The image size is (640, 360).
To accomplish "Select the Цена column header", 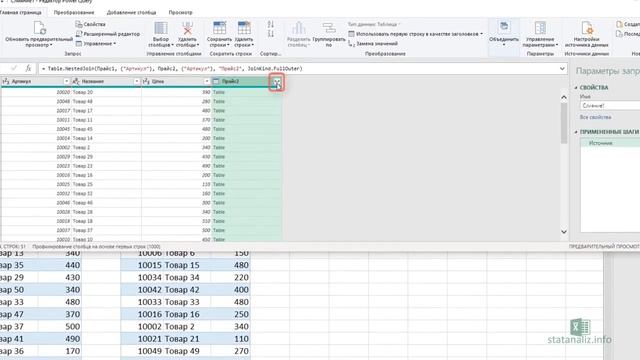I will 176,82.
